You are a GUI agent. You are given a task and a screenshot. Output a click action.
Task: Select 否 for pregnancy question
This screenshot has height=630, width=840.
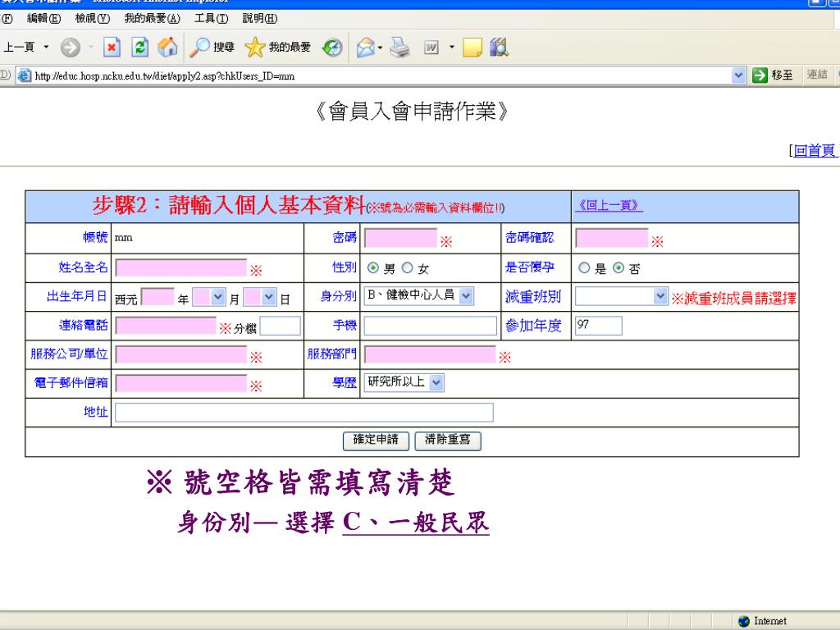pyautogui.click(x=619, y=268)
